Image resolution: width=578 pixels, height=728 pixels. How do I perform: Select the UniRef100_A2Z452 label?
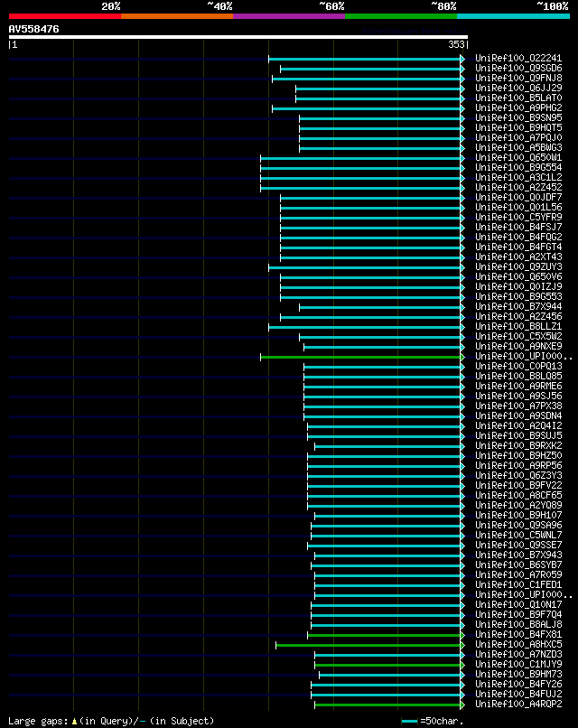coord(518,187)
